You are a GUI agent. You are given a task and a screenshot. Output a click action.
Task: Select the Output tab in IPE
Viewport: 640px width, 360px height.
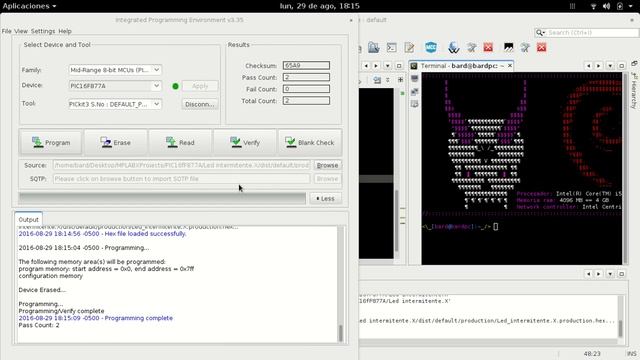coord(28,219)
